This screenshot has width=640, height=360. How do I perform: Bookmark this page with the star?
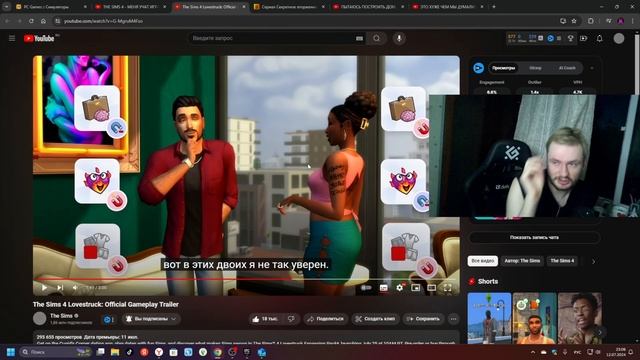click(574, 21)
